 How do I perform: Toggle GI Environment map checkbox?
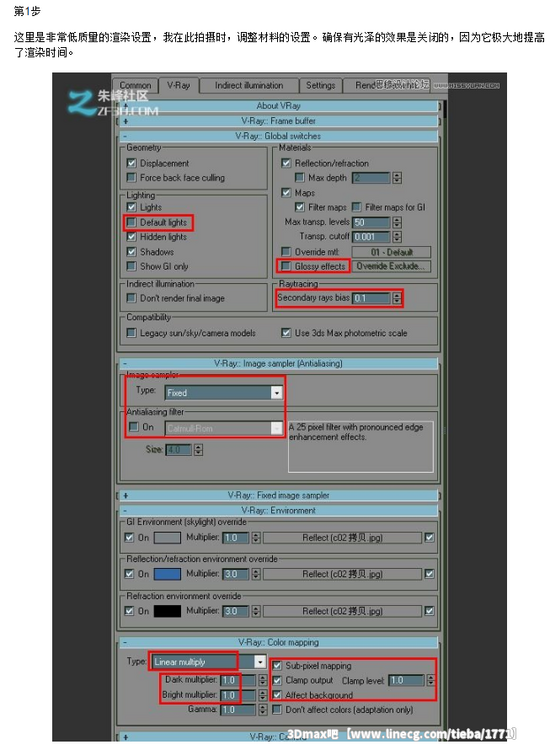(x=429, y=537)
